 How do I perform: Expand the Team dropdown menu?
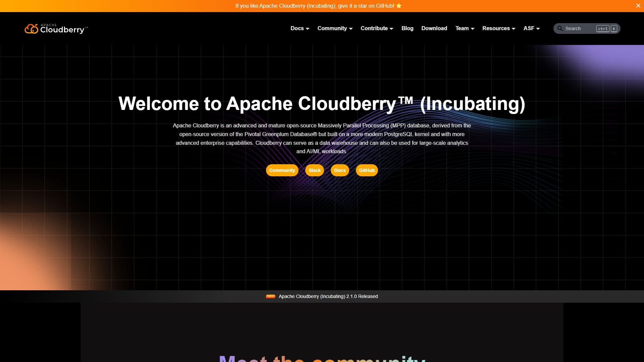tap(465, 28)
